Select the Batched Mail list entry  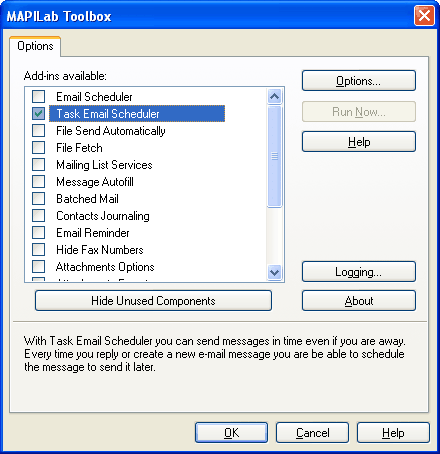(x=87, y=199)
